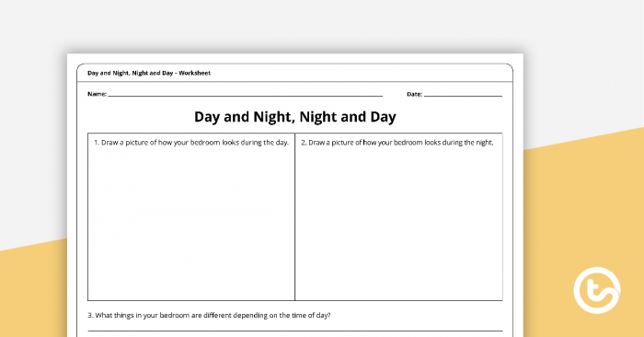Click the Date line on the worksheet

click(463, 96)
